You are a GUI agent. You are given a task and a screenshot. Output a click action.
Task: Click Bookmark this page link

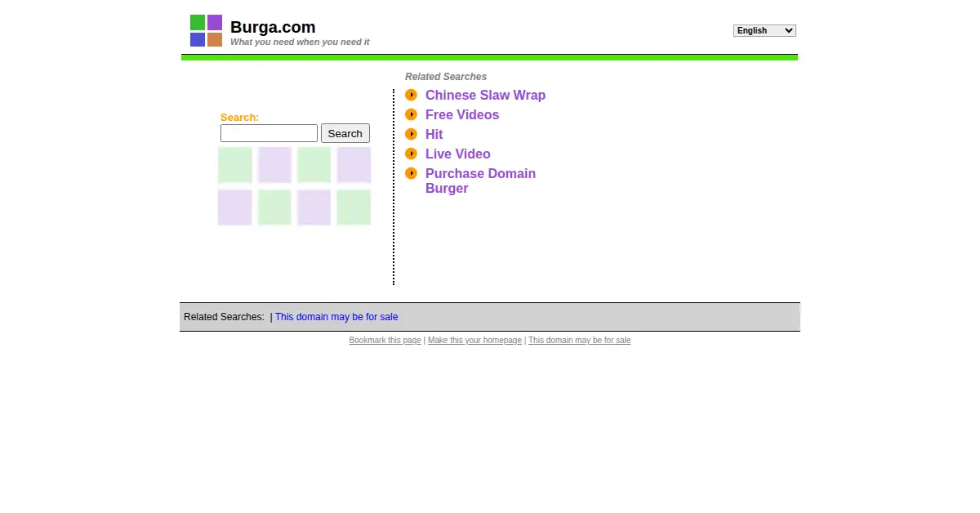click(x=385, y=341)
